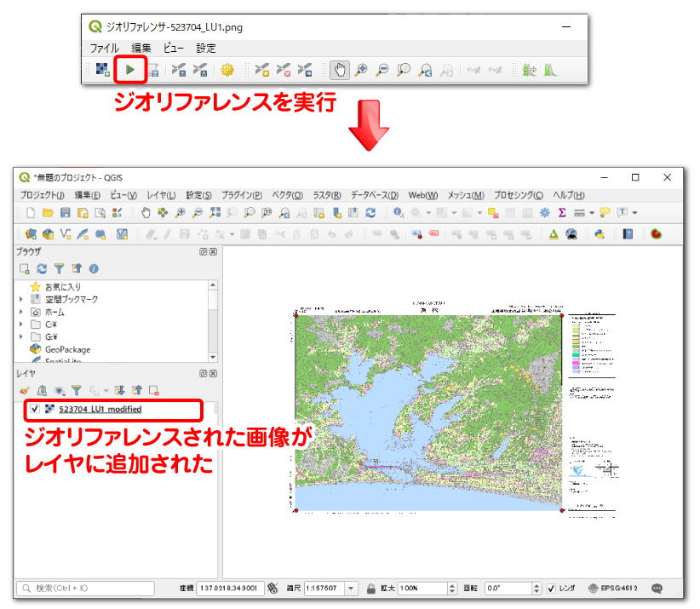Filter legend funnel icon in Layers panel
Screen dimensions: 700x609
point(77,391)
